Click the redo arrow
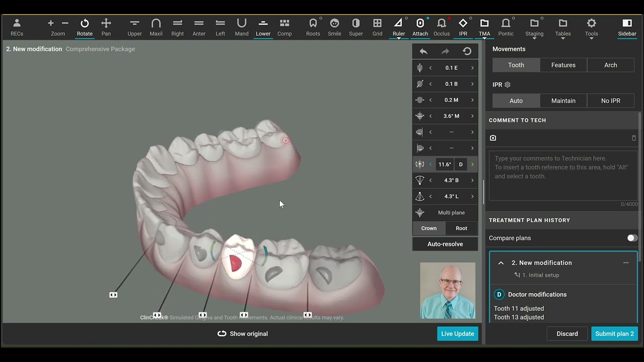The image size is (644, 362). 445,51
